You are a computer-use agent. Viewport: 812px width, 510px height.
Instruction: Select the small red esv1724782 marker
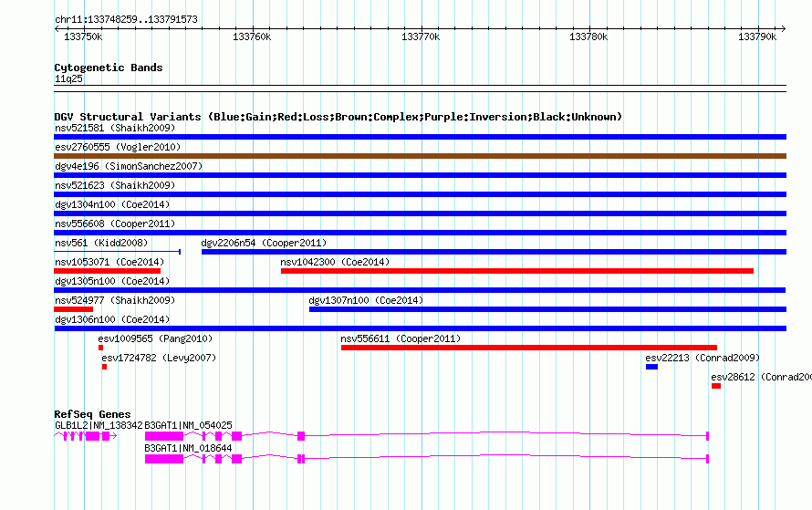(104, 367)
